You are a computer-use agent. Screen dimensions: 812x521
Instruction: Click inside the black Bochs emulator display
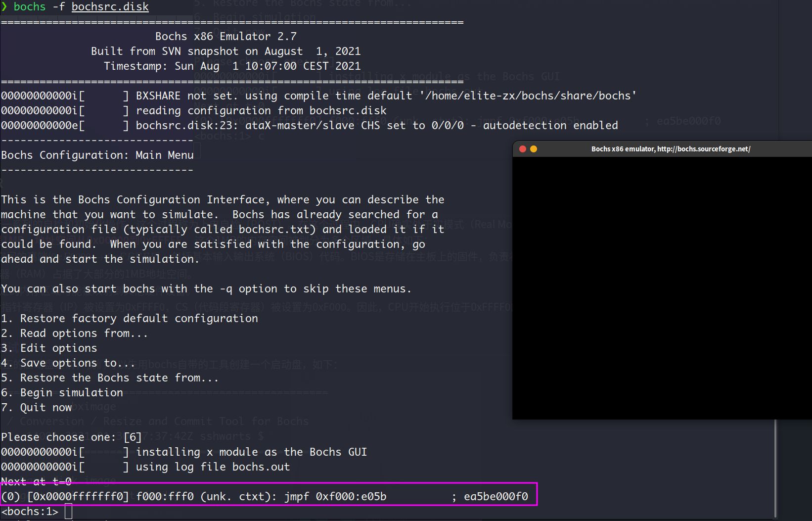662,288
